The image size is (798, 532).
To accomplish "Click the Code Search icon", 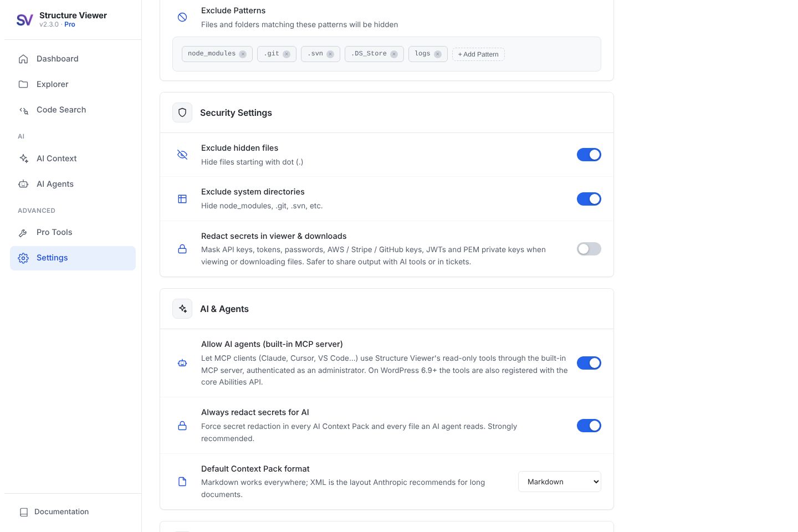I will coord(23,110).
